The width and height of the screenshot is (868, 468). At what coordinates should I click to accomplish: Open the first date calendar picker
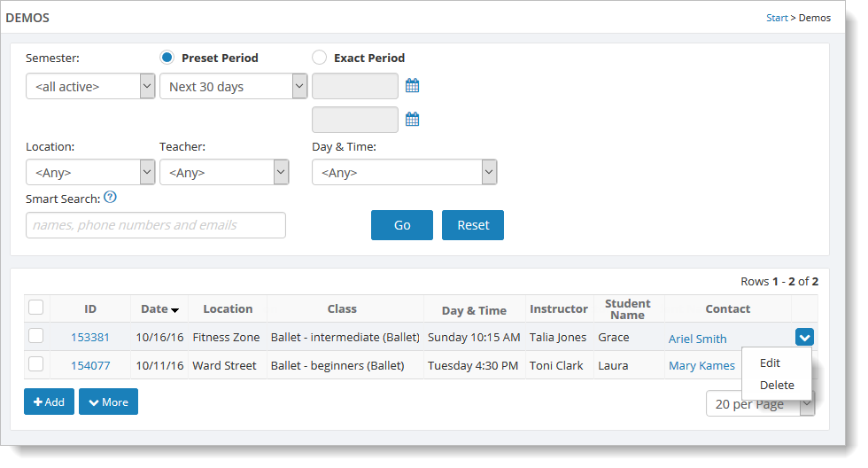click(x=412, y=86)
